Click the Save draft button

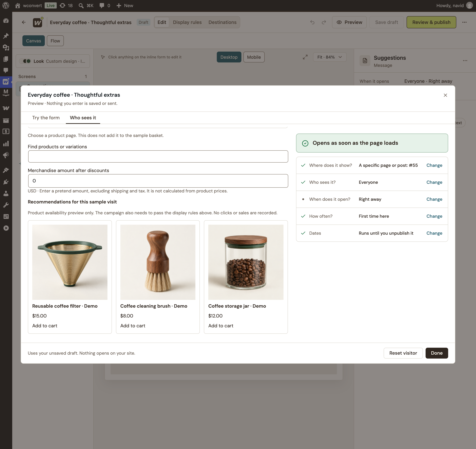coord(386,22)
